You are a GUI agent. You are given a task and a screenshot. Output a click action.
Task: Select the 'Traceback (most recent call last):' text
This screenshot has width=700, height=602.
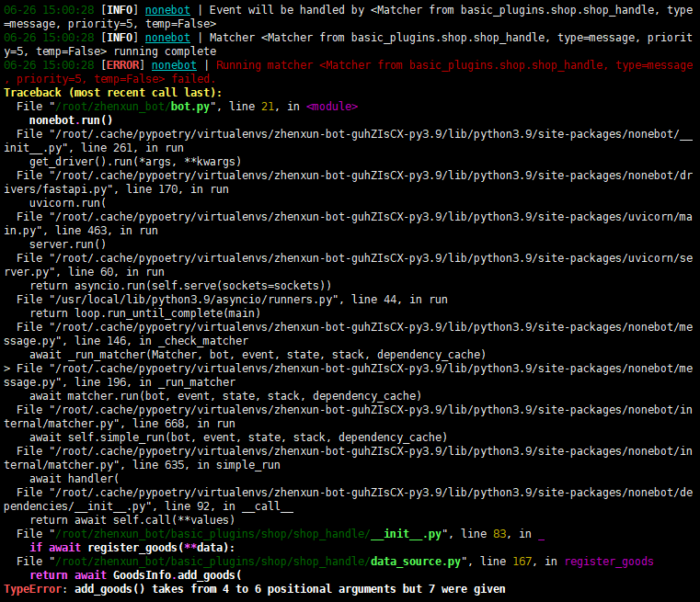[113, 93]
